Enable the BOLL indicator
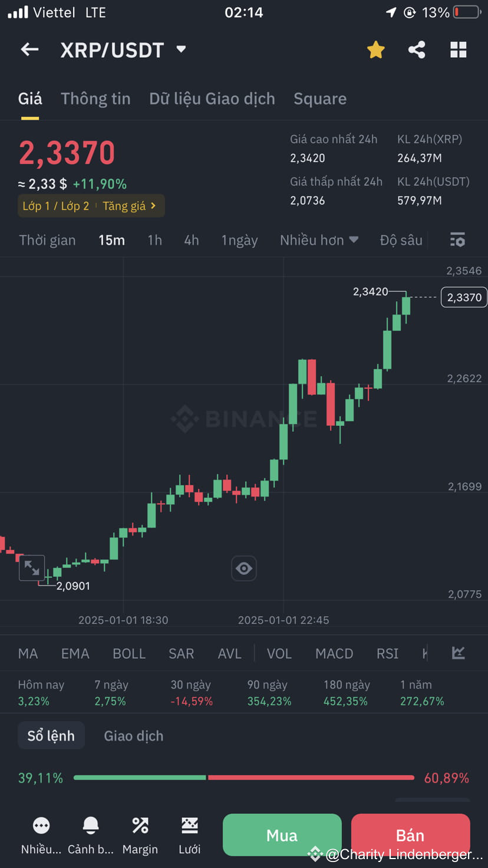The image size is (488, 868). (x=129, y=653)
